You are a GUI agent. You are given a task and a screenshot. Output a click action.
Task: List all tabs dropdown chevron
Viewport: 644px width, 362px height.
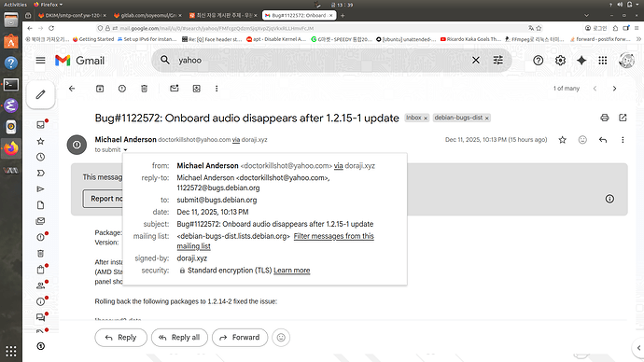pos(586,15)
